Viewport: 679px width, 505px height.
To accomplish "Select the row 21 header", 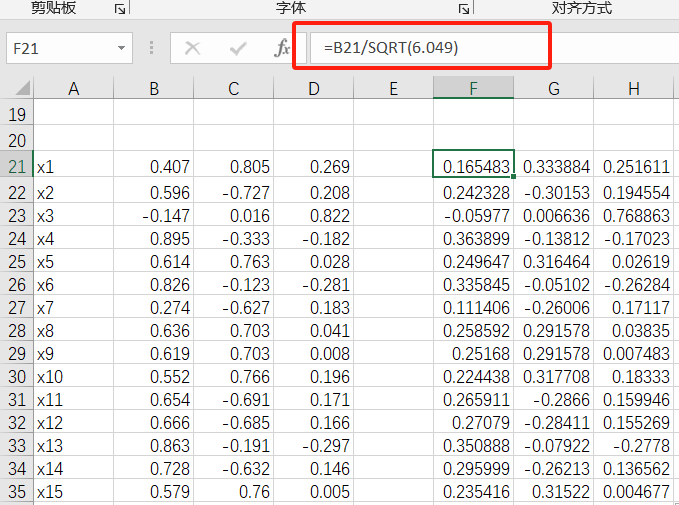I will click(x=17, y=166).
